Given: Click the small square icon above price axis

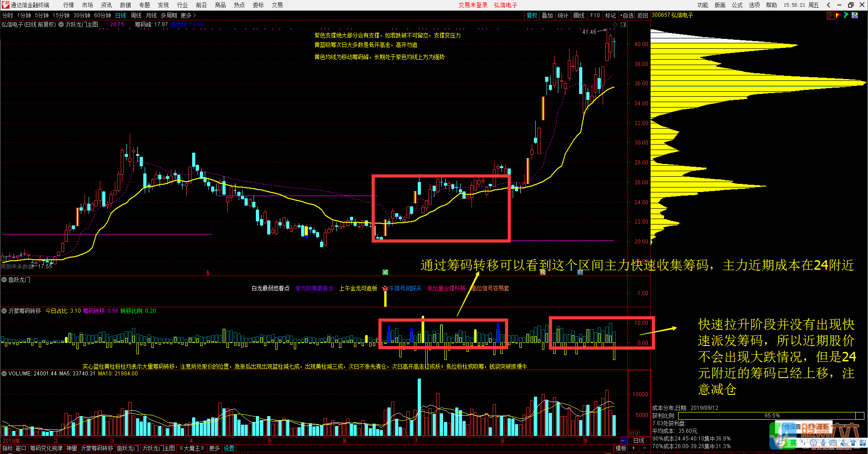Looking at the screenshot, I should pos(623,25).
